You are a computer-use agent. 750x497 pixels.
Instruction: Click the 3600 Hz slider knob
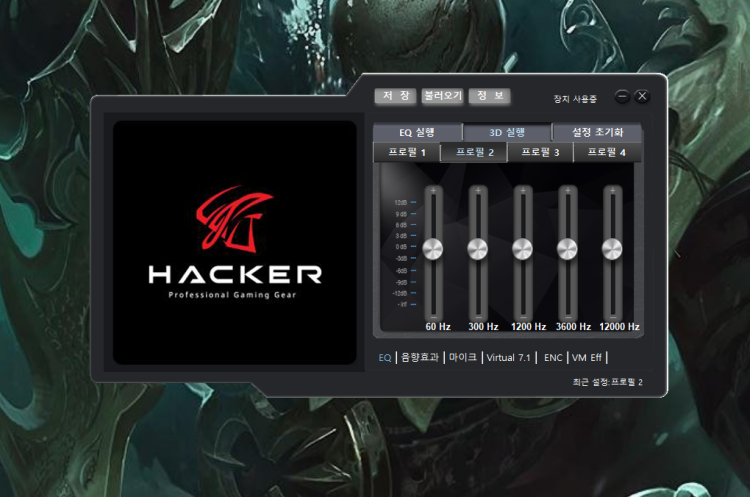pos(567,249)
